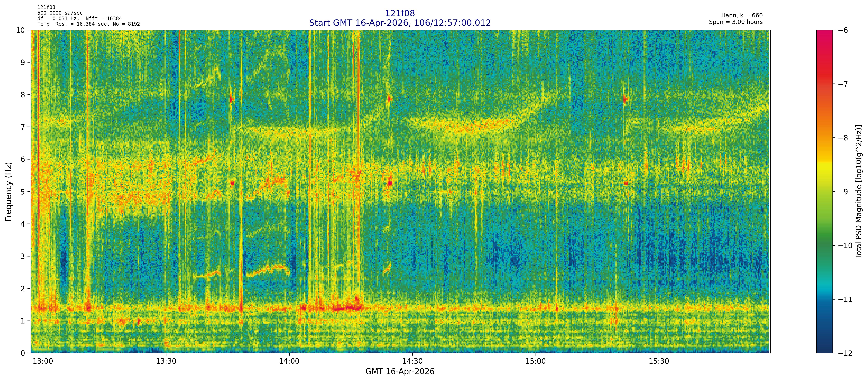Click the Span = 3.00 hours annotation
Image resolution: width=868 pixels, height=381 pixels.
[x=736, y=22]
